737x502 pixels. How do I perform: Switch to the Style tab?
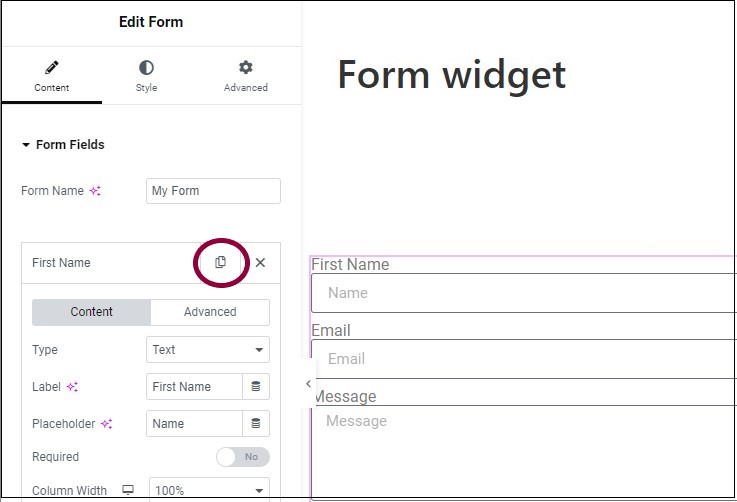pyautogui.click(x=146, y=76)
